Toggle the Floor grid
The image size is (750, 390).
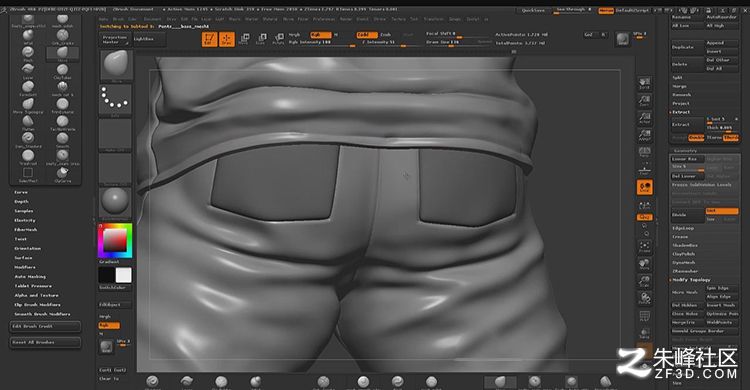(644, 169)
